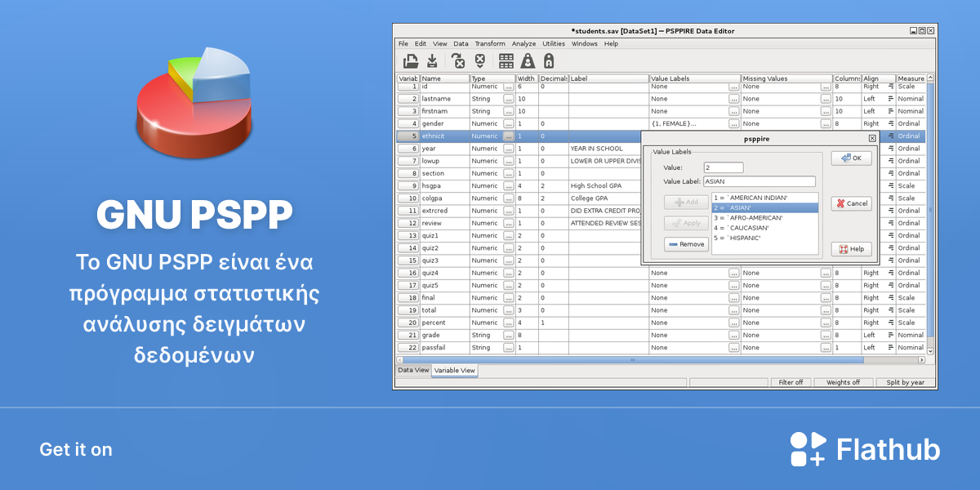The height and width of the screenshot is (490, 980).
Task: Click the align icon in the grade row
Action: [x=891, y=335]
